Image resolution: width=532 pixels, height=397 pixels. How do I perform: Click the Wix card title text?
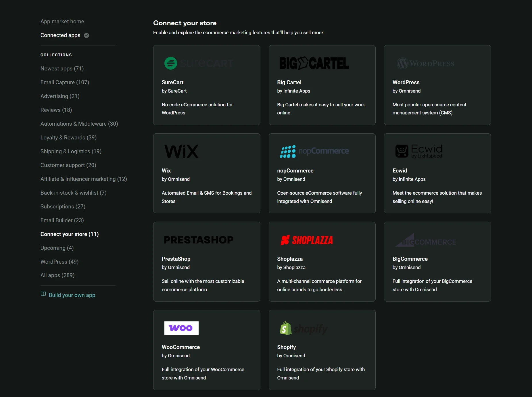[x=166, y=171]
